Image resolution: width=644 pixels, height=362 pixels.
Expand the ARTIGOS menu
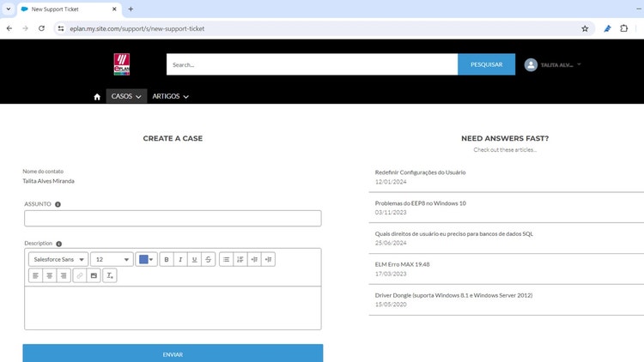[x=171, y=96]
